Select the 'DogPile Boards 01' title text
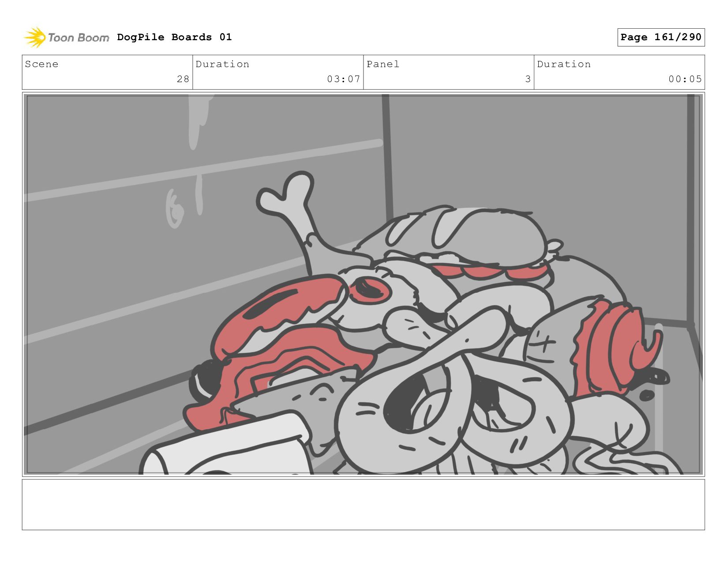The height and width of the screenshot is (563, 728). pos(174,37)
